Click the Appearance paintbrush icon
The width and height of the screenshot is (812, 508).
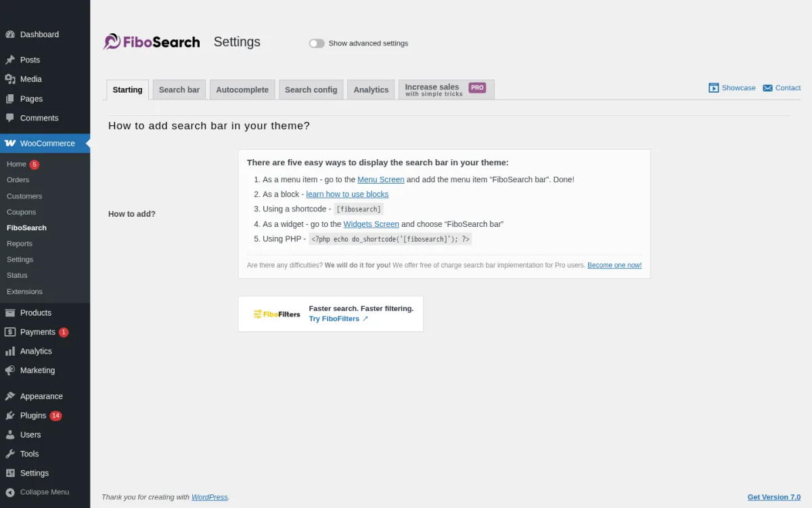coord(10,396)
